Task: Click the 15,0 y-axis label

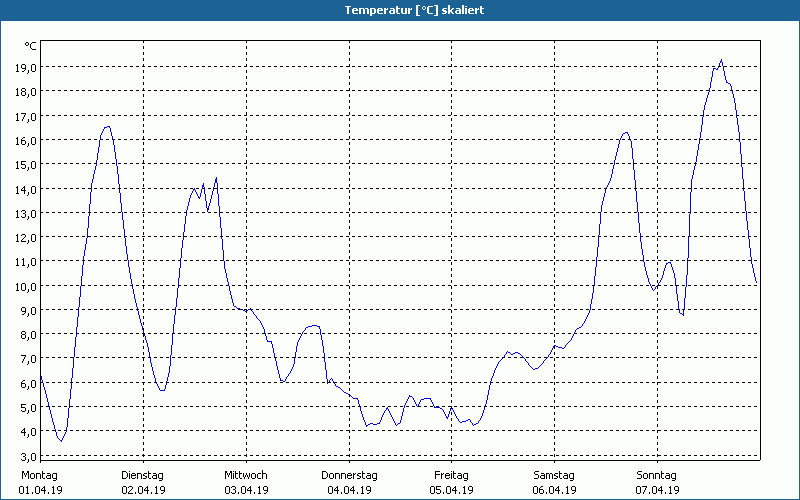Action: [x=26, y=165]
